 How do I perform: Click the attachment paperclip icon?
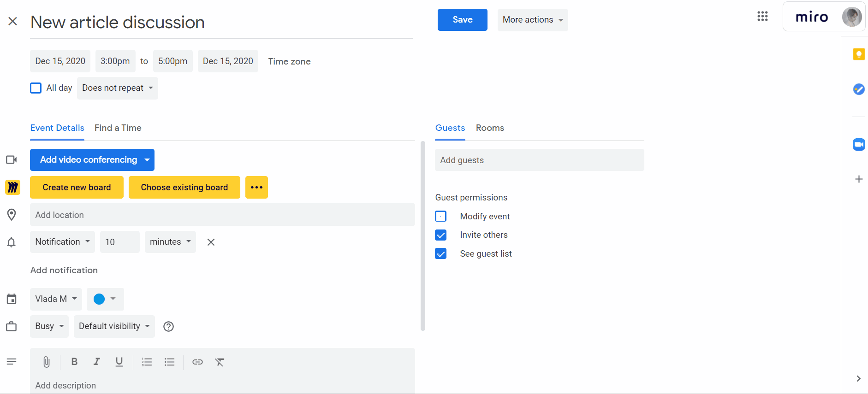[47, 362]
